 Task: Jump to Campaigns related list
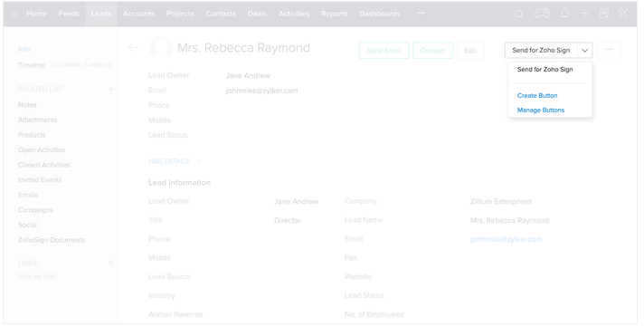[35, 210]
